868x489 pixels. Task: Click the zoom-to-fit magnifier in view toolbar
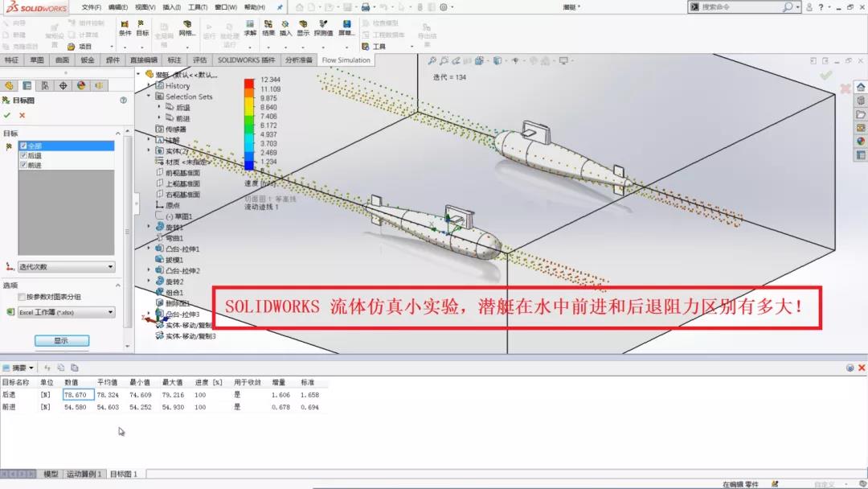coord(432,61)
